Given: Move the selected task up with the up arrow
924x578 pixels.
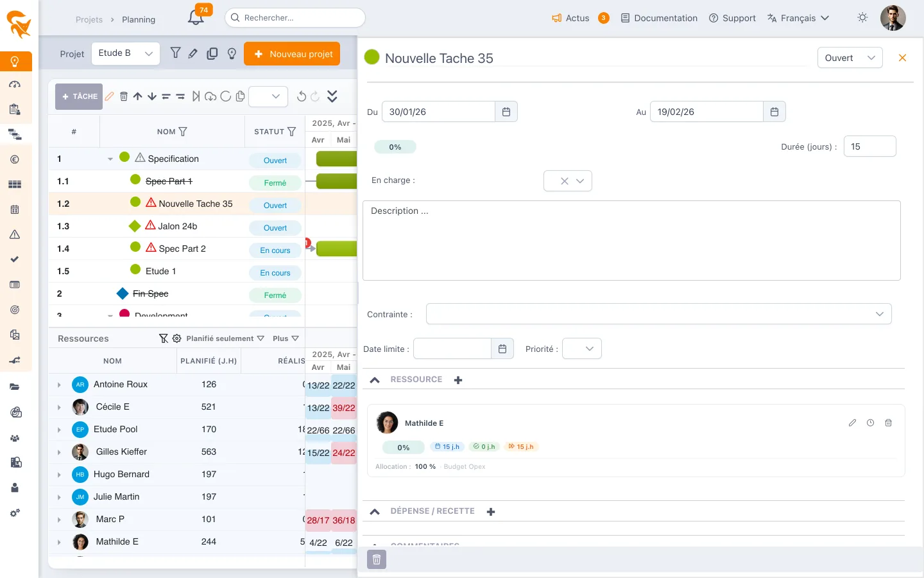Looking at the screenshot, I should [x=138, y=96].
